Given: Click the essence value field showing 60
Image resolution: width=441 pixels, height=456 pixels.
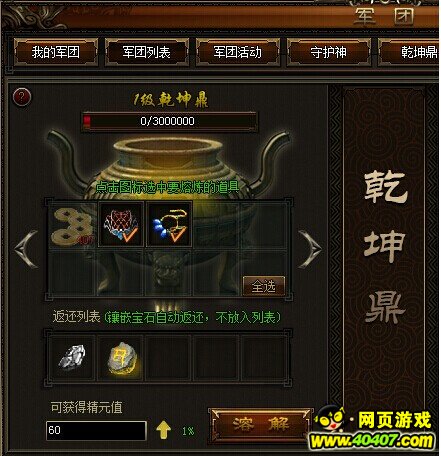Looking at the screenshot, I should (96, 430).
